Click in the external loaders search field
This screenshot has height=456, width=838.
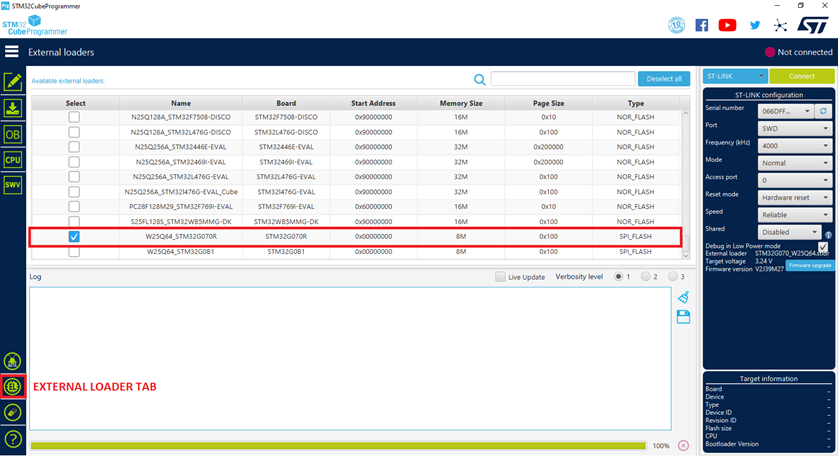click(x=563, y=79)
